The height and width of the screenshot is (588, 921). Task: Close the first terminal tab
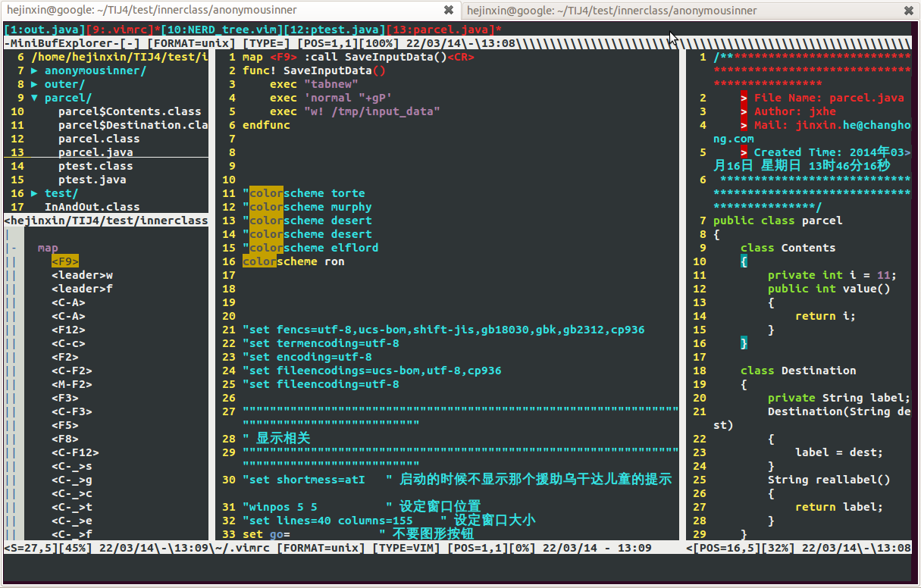[x=449, y=11]
